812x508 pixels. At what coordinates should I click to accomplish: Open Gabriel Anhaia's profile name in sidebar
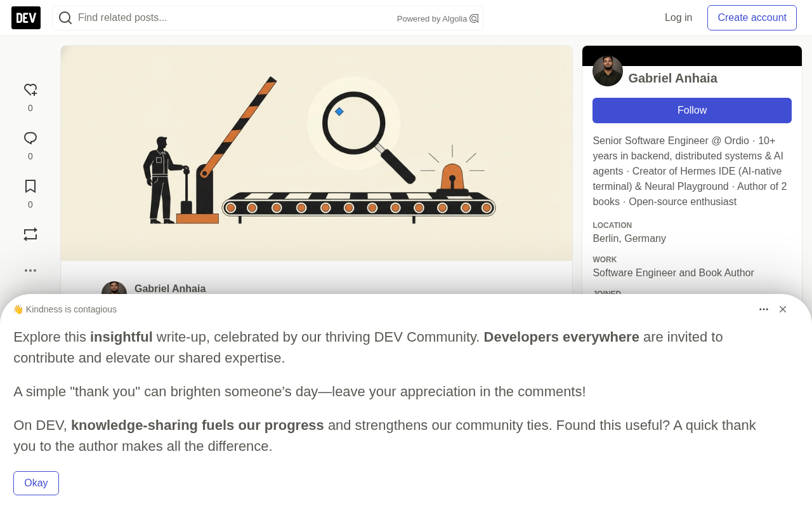(673, 78)
